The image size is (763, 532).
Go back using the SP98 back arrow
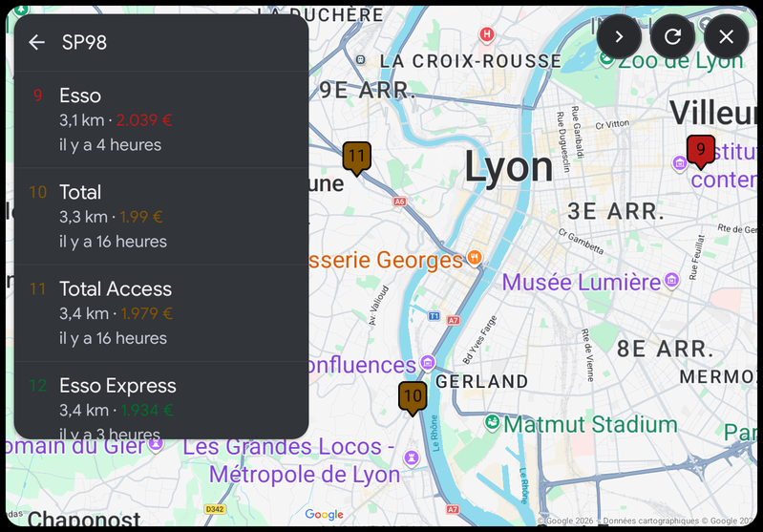37,42
